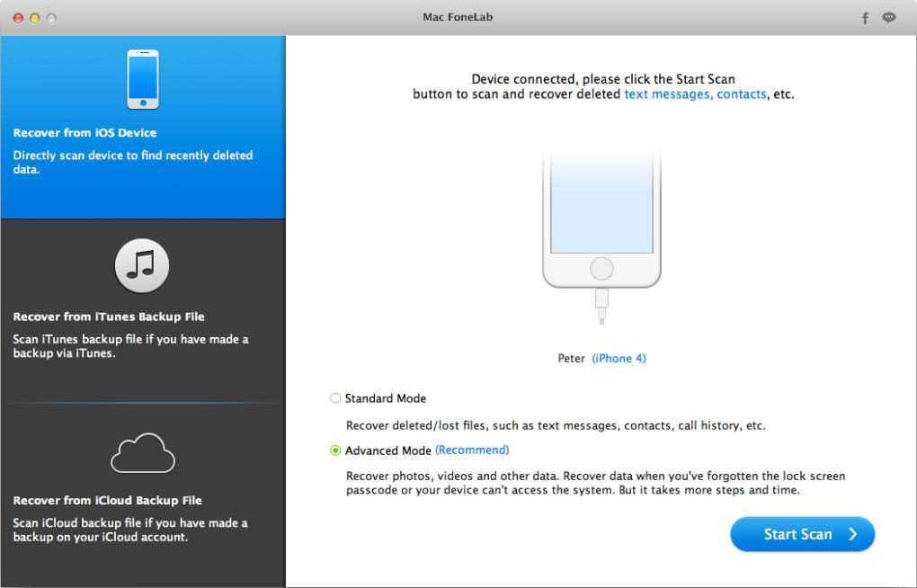Click the device name 'Peter'
This screenshot has width=917, height=588.
571,358
